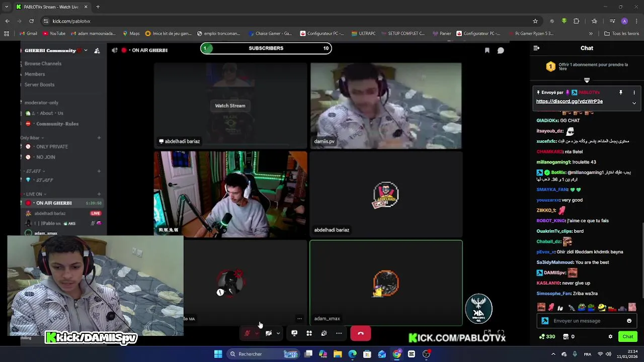This screenshot has width=644, height=362.
Task: Expand the pinned message chevron
Action: click(634, 103)
